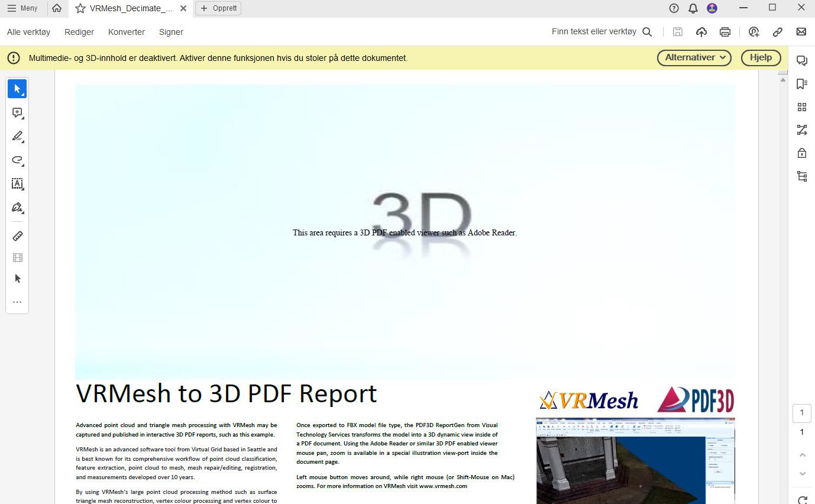
Task: Click the page number input field
Action: pos(802,413)
